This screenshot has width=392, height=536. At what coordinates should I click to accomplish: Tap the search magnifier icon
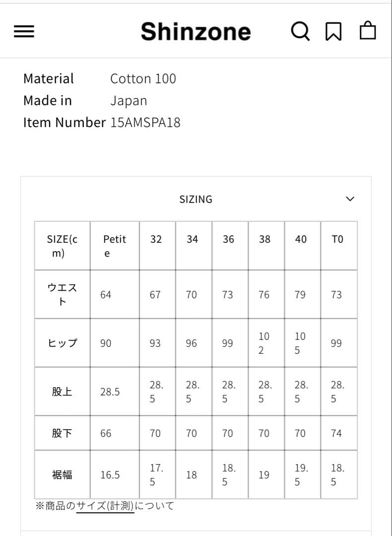pyautogui.click(x=300, y=31)
